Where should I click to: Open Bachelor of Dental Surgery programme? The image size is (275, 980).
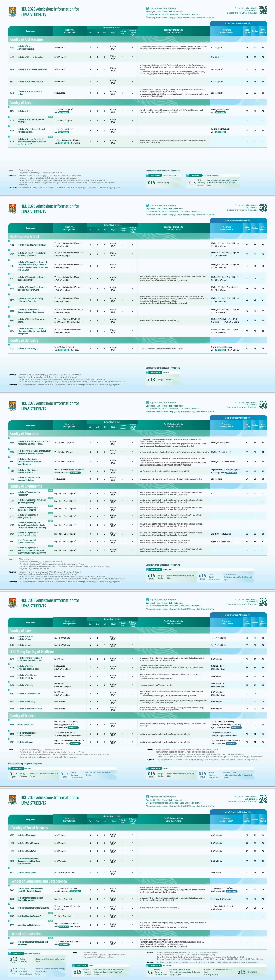(28, 348)
